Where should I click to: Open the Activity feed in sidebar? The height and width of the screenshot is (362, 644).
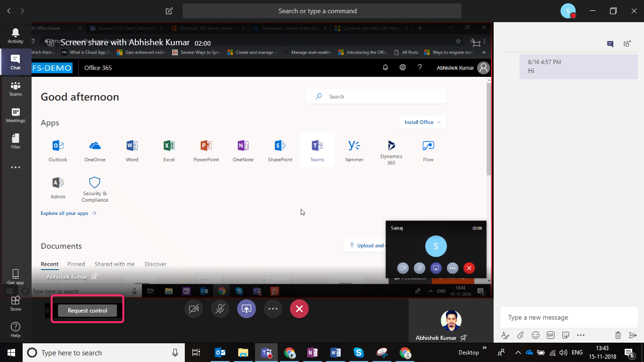pyautogui.click(x=16, y=35)
